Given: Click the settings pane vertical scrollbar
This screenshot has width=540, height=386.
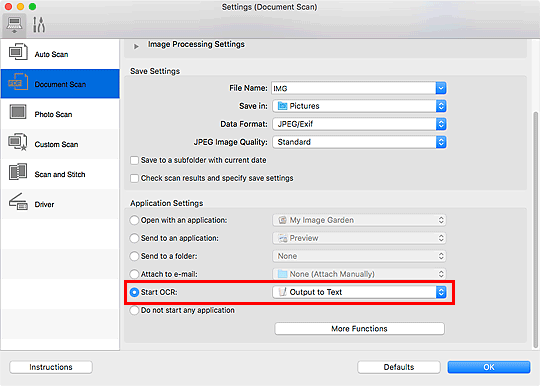Looking at the screenshot, I should 535,230.
